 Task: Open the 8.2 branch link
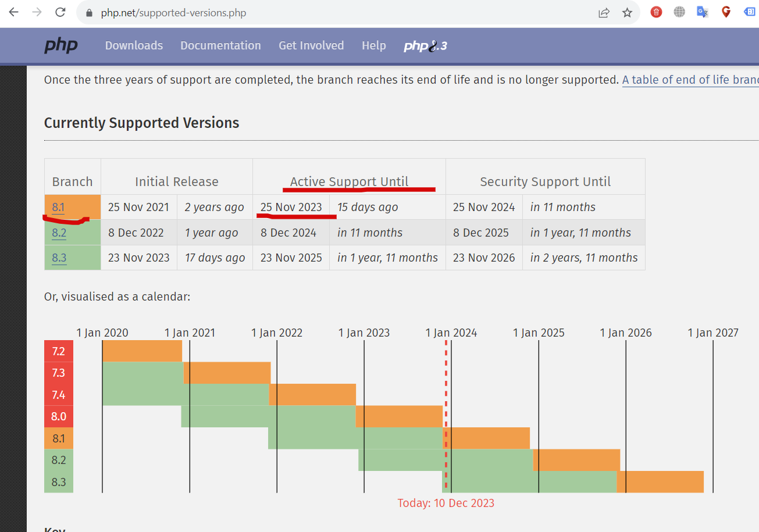pyautogui.click(x=59, y=233)
